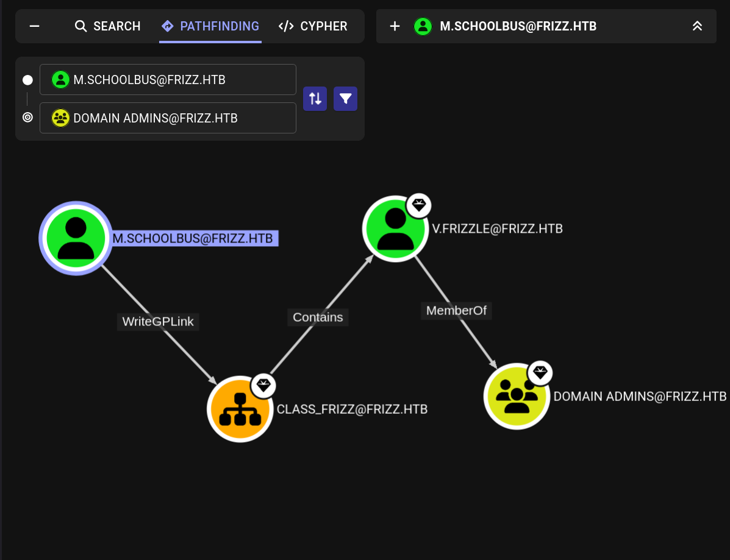Select the Domain Admins group node

[x=517, y=396]
